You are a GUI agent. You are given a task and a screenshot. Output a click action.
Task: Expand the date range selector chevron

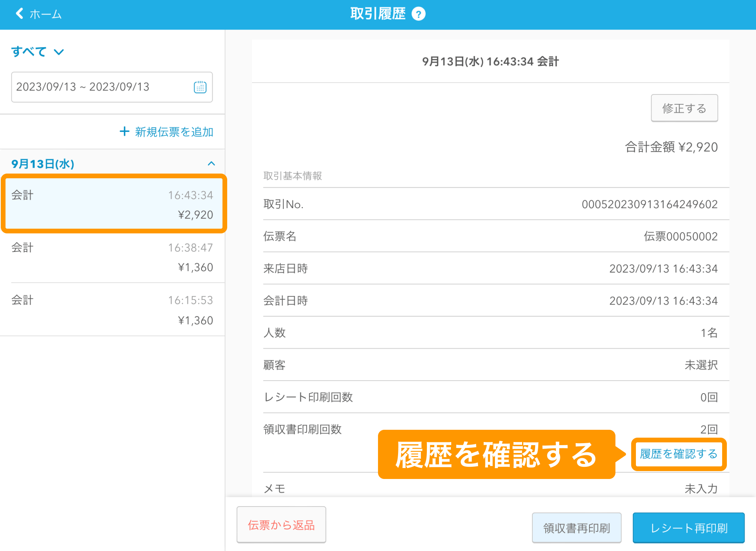[59, 52]
